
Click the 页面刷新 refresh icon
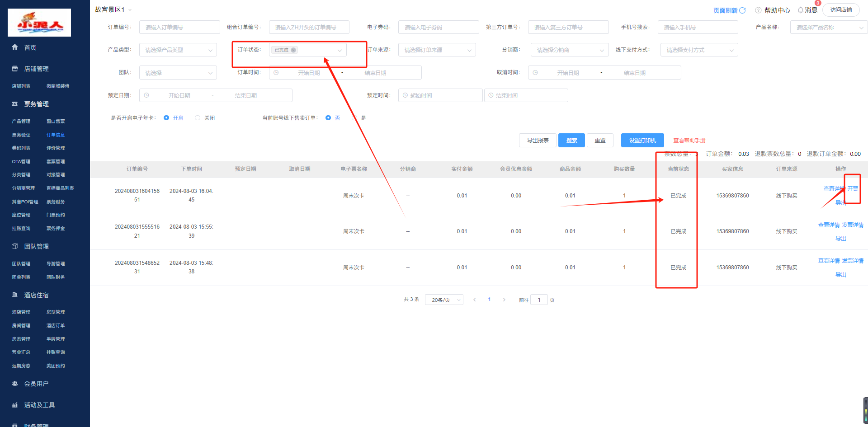tap(742, 10)
